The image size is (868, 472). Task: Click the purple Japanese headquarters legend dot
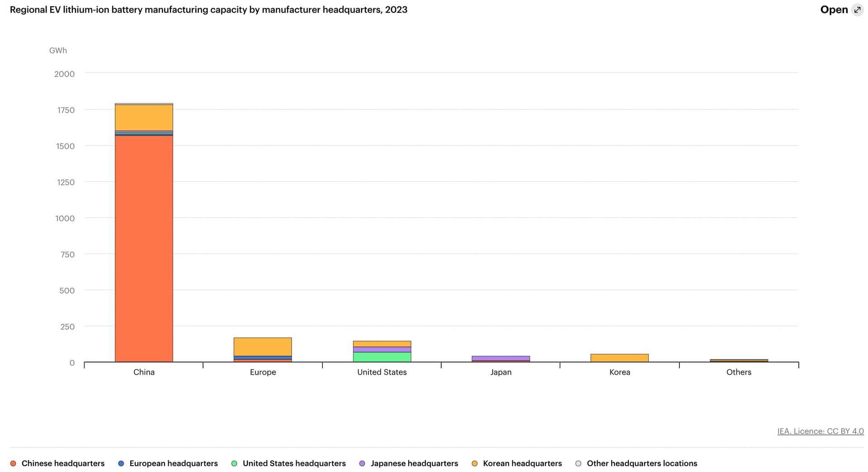click(362, 463)
